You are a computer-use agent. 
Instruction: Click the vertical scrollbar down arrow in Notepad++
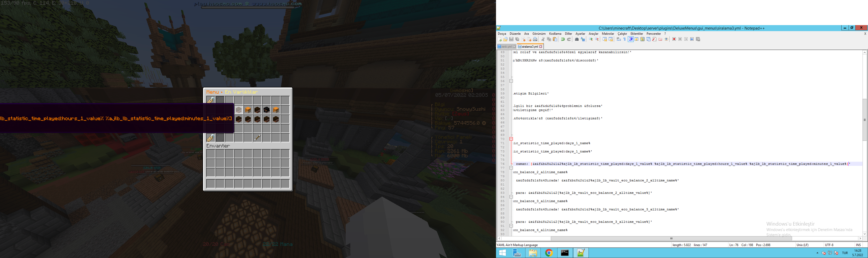(865, 234)
